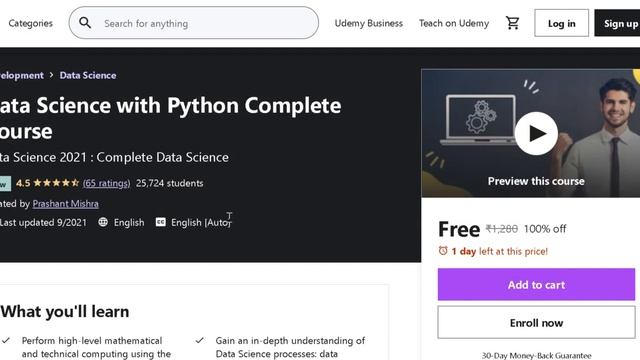
Task: Click the globe language icon
Action: tap(103, 222)
